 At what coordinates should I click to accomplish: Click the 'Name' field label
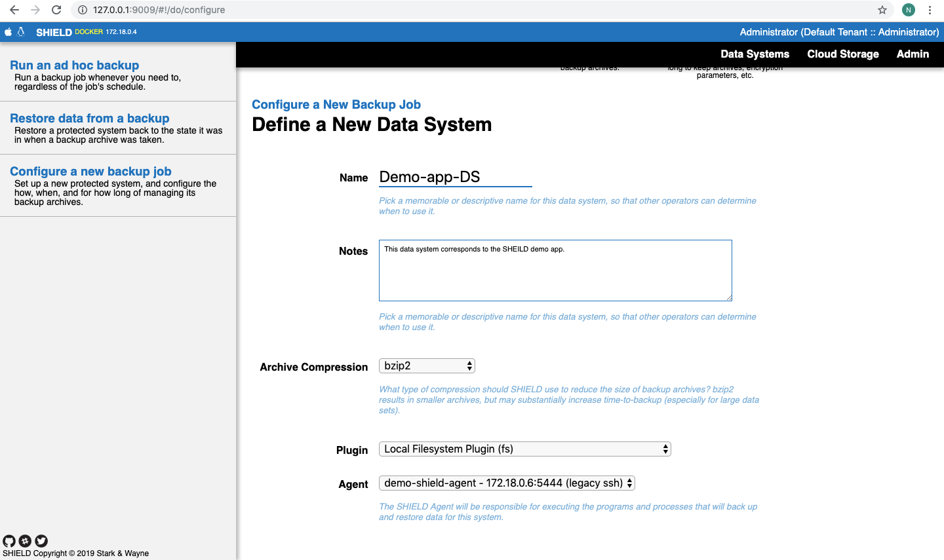point(354,177)
